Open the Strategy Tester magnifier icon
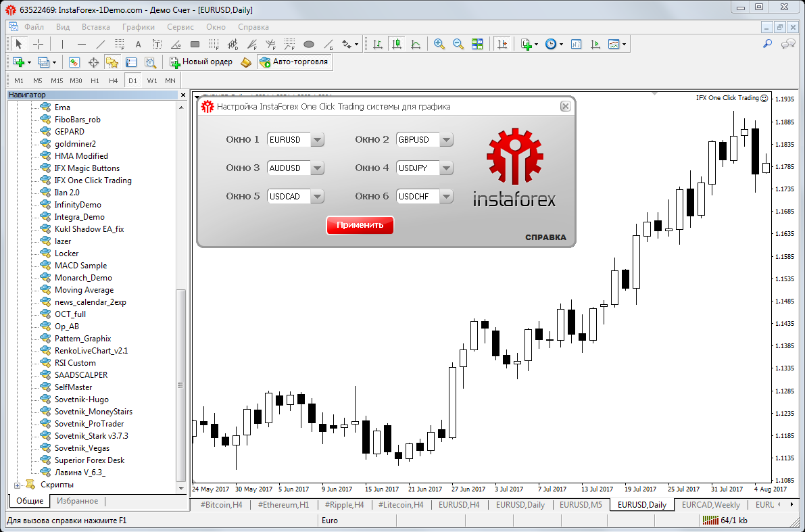805x532 pixels. [x=151, y=62]
